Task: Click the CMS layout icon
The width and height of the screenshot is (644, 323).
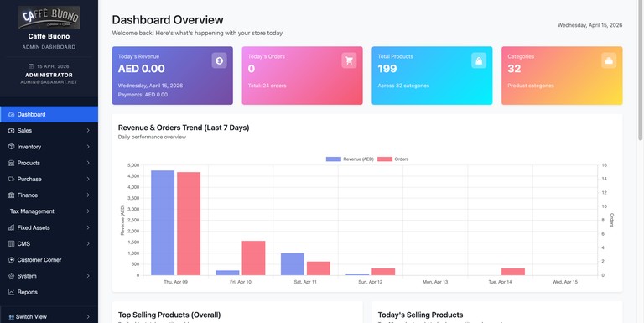Action: point(11,243)
